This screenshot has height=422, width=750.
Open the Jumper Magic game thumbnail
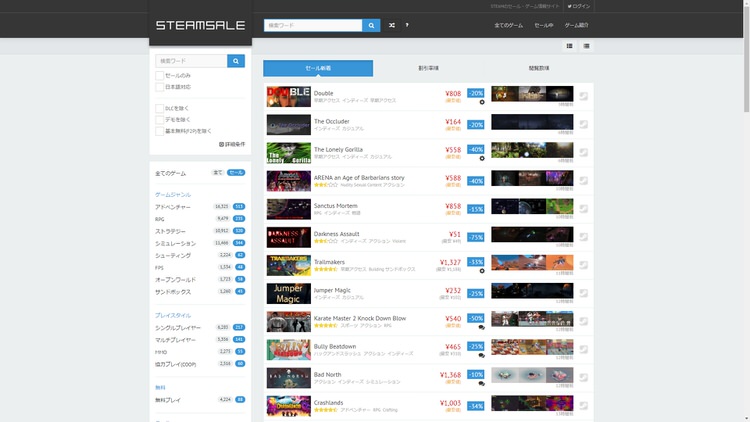coord(288,294)
